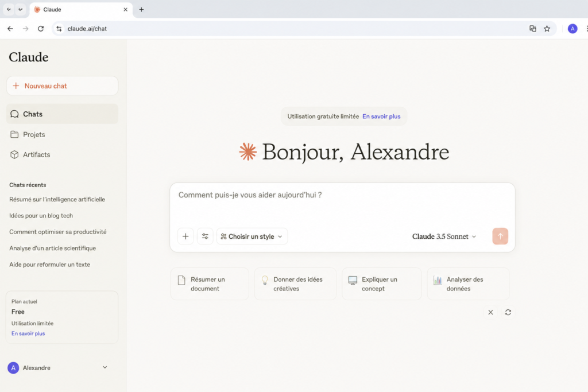Open chat 'Idées pour un blog tech'
Image resolution: width=588 pixels, height=392 pixels.
pyautogui.click(x=41, y=215)
